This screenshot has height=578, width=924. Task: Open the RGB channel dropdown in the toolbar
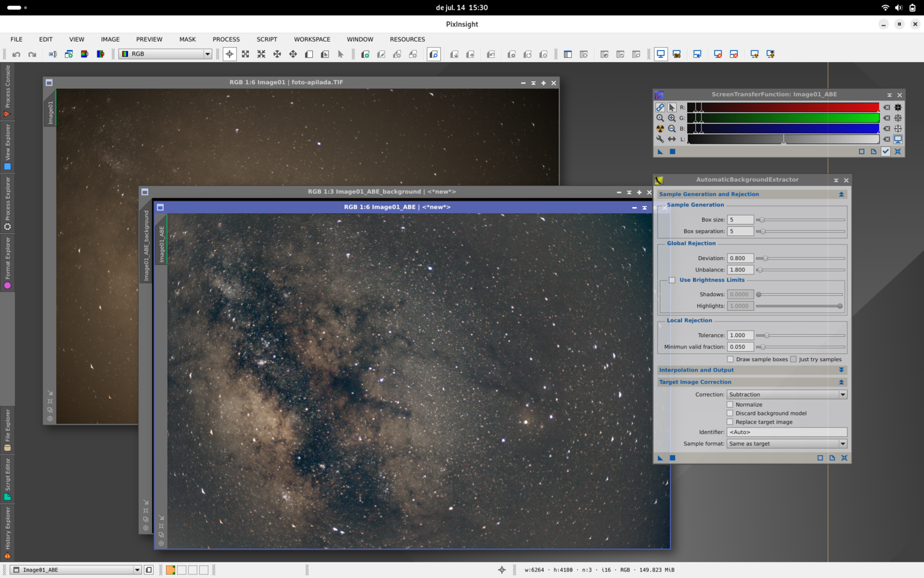(165, 54)
